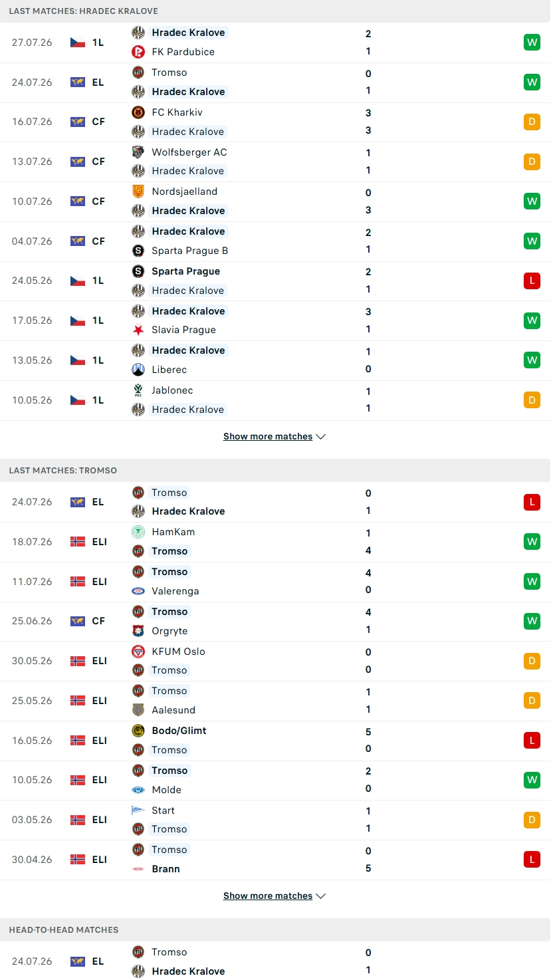Click the orange D badge for FC Kharkiv match
Screen dimensions: 551x980
tap(532, 122)
